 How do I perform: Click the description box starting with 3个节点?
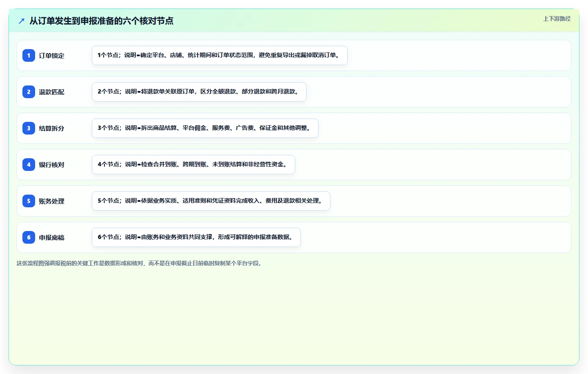205,128
